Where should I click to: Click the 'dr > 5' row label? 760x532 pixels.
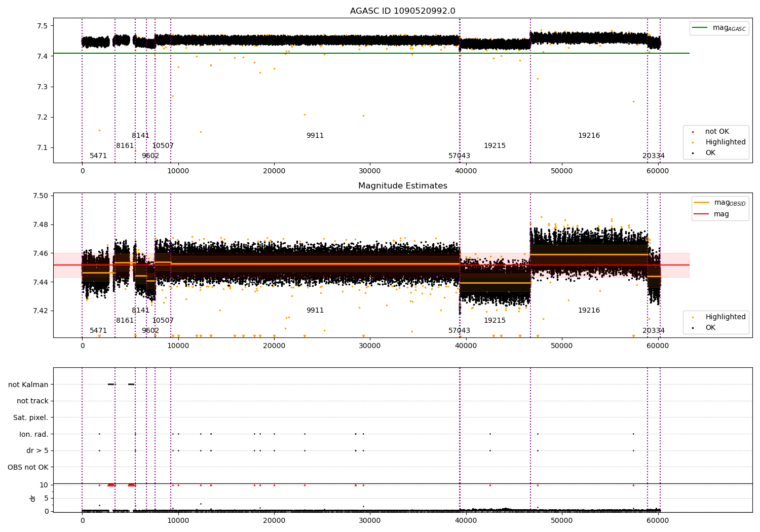(x=37, y=451)
